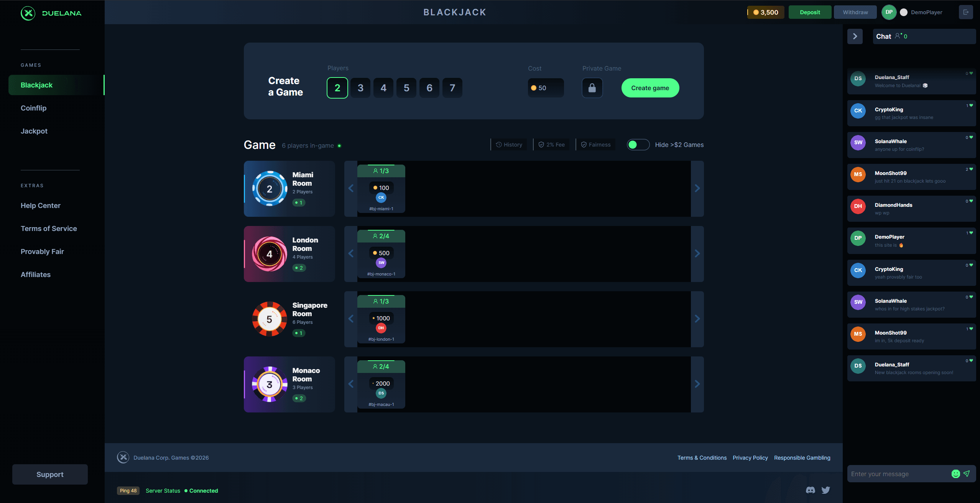Click the footer Duelana Corp logo icon
Screen dimensions: 980x503
click(123, 457)
